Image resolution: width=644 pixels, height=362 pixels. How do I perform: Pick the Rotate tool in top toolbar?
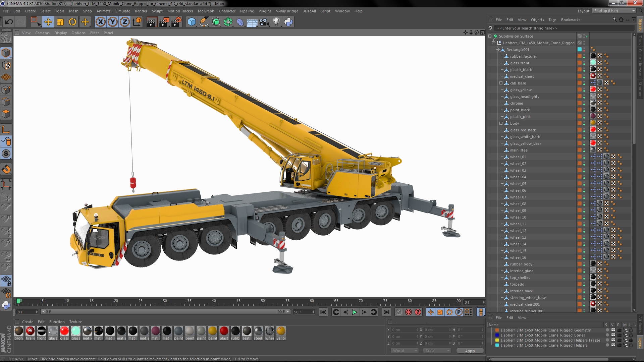tap(72, 22)
